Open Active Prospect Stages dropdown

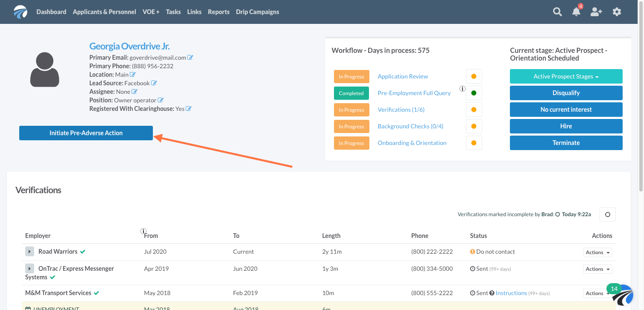click(x=566, y=76)
